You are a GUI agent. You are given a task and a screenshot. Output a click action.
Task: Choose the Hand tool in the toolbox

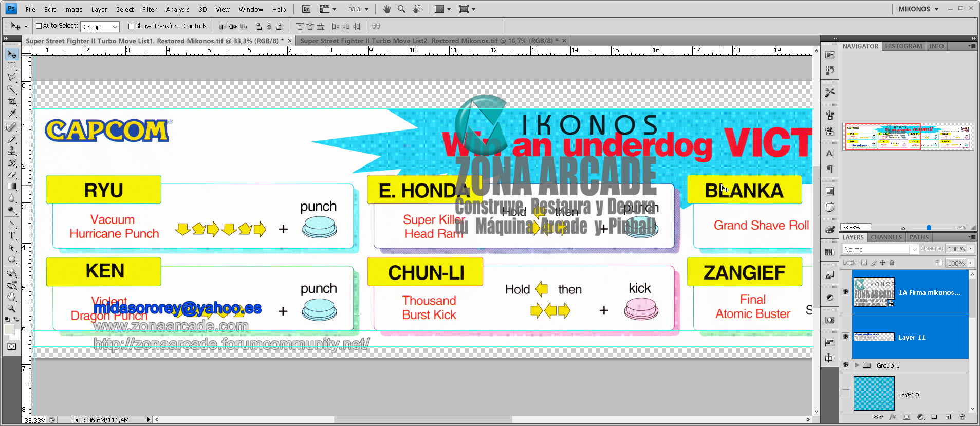click(x=12, y=297)
